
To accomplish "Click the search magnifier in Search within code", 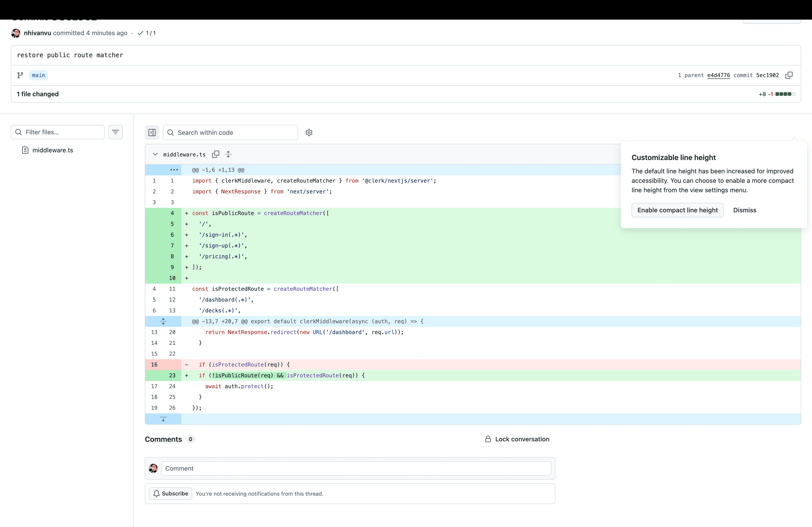I will pos(171,133).
